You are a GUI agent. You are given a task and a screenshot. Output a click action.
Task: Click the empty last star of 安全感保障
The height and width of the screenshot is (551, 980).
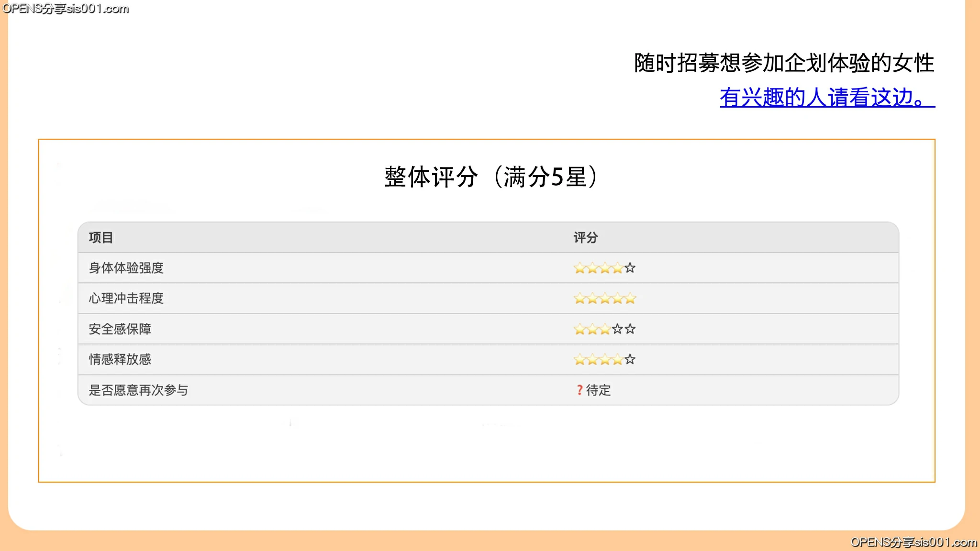click(x=630, y=329)
